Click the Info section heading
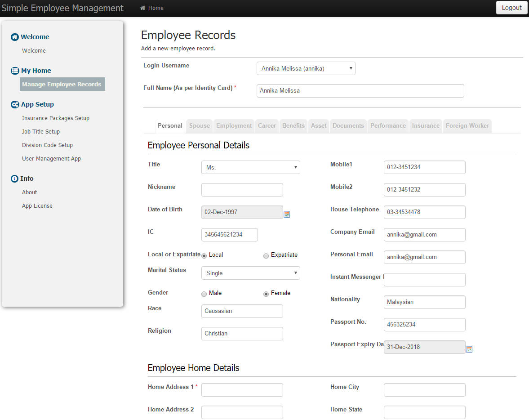Screen dimensions: 529x420 (x=27, y=179)
